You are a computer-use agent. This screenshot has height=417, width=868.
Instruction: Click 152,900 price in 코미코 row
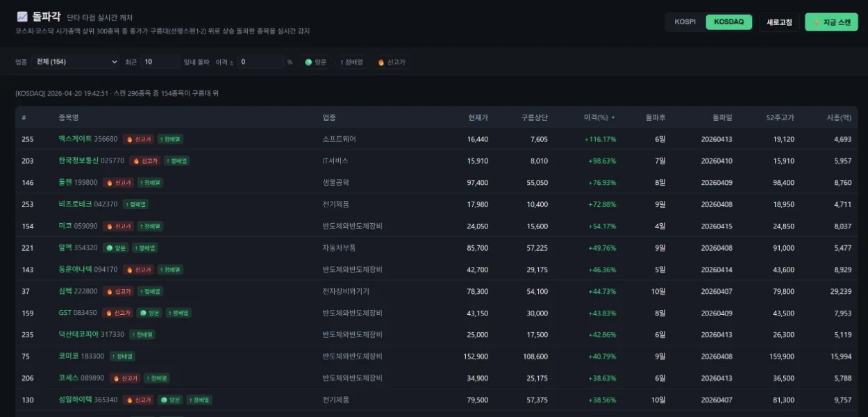point(476,357)
